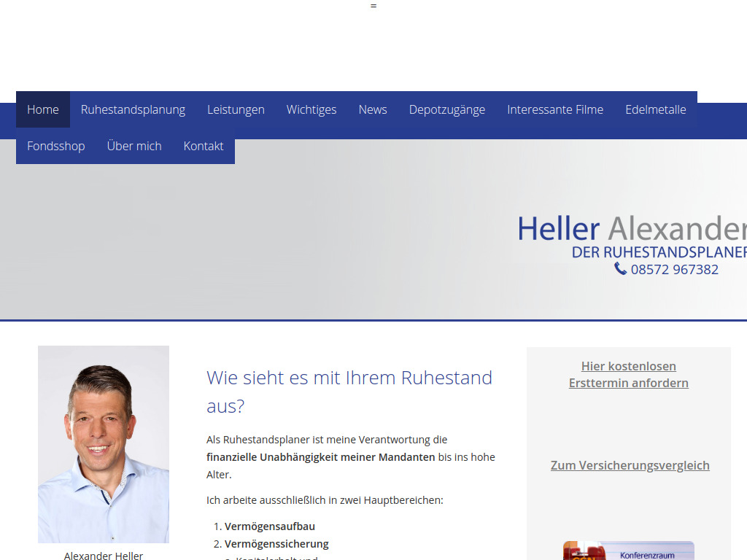Go to the News page
The height and width of the screenshot is (560, 747).
[x=373, y=109]
